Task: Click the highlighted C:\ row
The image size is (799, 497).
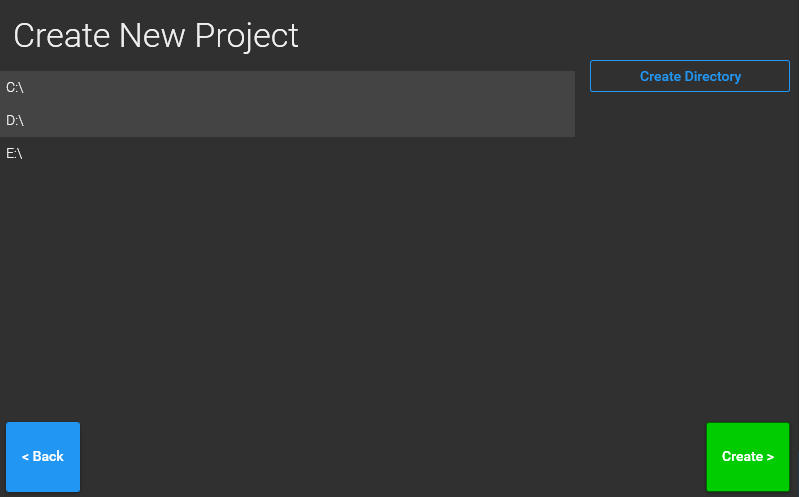Action: pyautogui.click(x=287, y=88)
